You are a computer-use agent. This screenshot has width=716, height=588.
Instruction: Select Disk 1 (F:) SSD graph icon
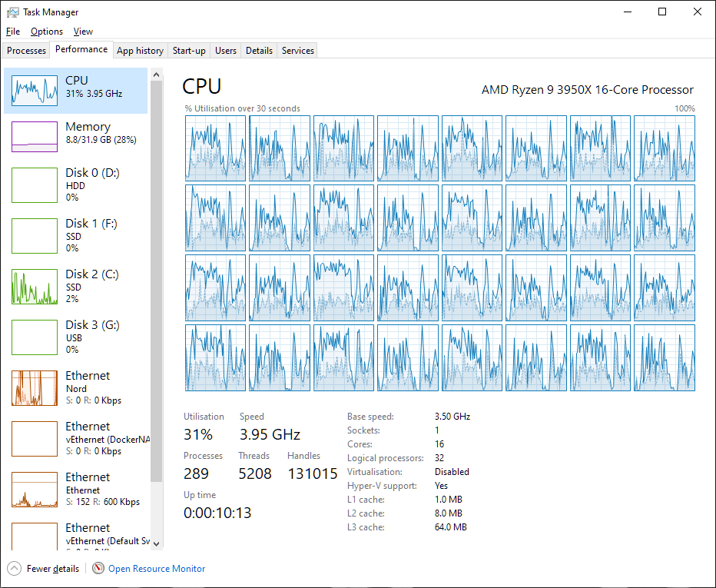pos(35,235)
